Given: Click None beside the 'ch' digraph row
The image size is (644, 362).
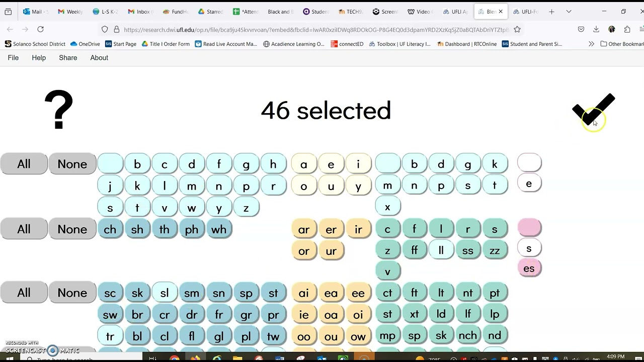Looking at the screenshot, I should [72, 229].
